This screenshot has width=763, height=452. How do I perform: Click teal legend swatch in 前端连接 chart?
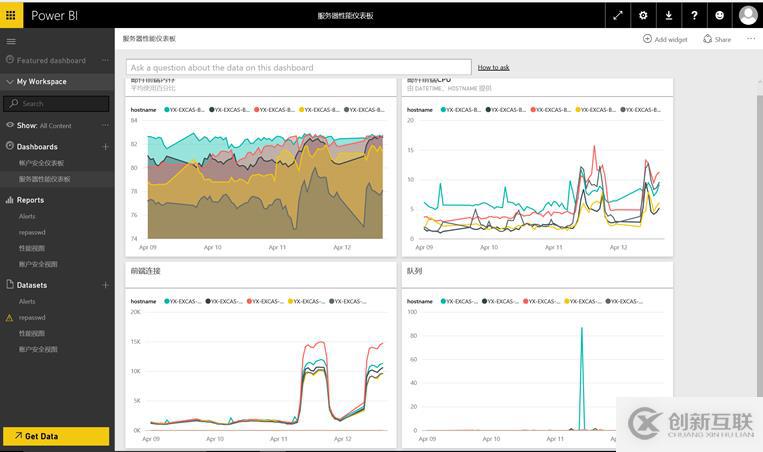167,301
